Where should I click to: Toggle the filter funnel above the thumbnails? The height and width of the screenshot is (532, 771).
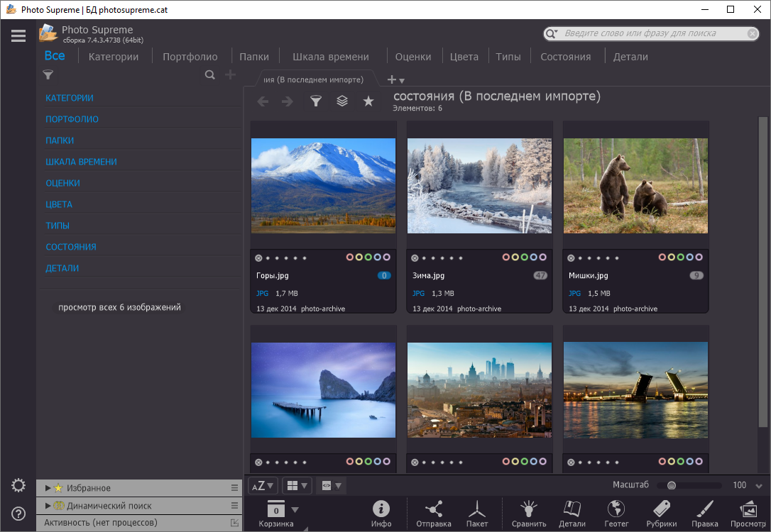pos(316,101)
